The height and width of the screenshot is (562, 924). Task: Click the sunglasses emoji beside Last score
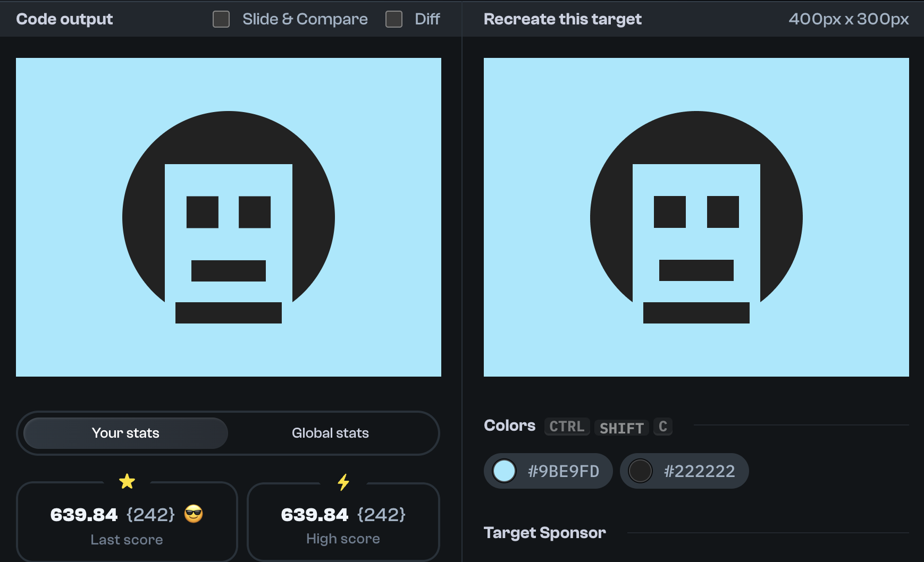(x=194, y=514)
